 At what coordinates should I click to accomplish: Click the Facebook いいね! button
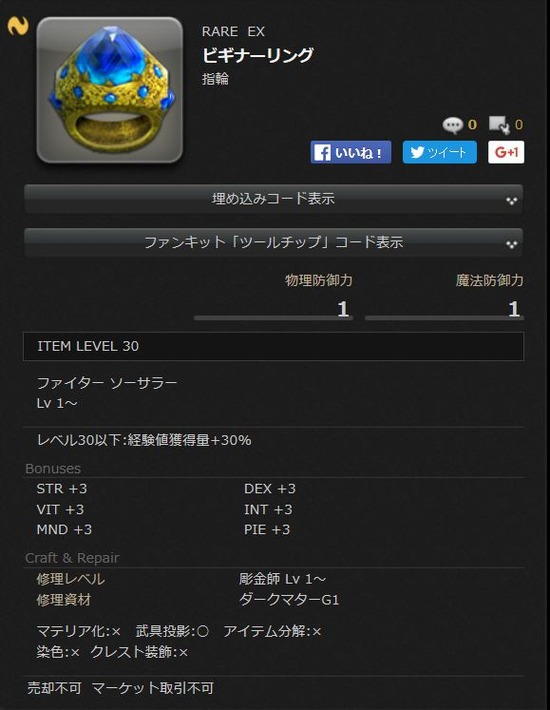pos(351,152)
